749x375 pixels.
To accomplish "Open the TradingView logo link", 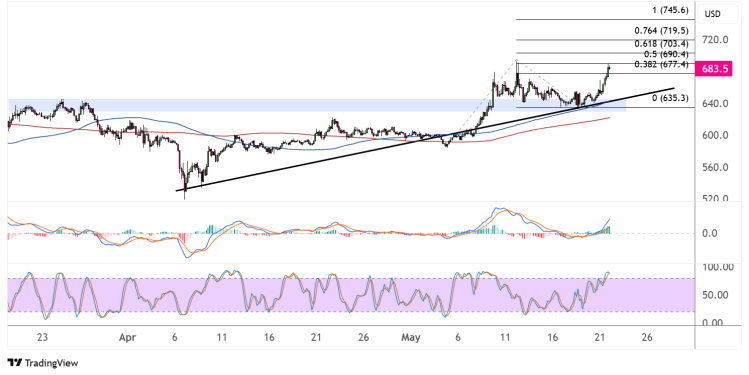I will (43, 363).
